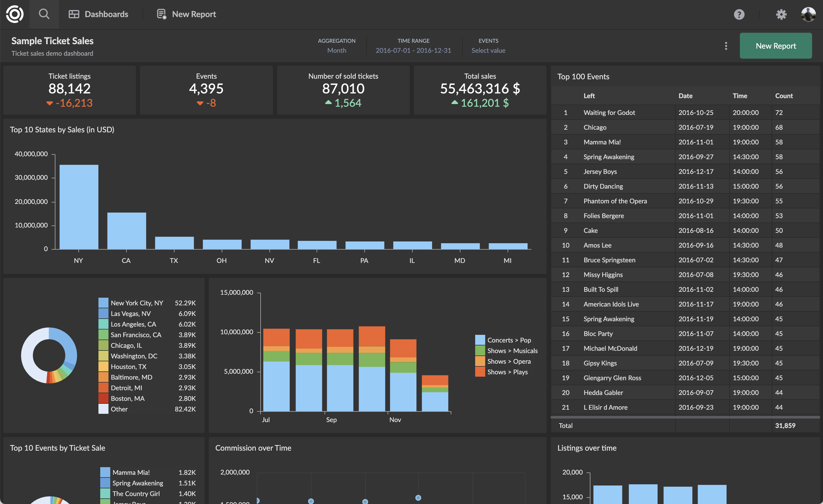Click the Other legend swatch
823x504 pixels.
[103, 409]
